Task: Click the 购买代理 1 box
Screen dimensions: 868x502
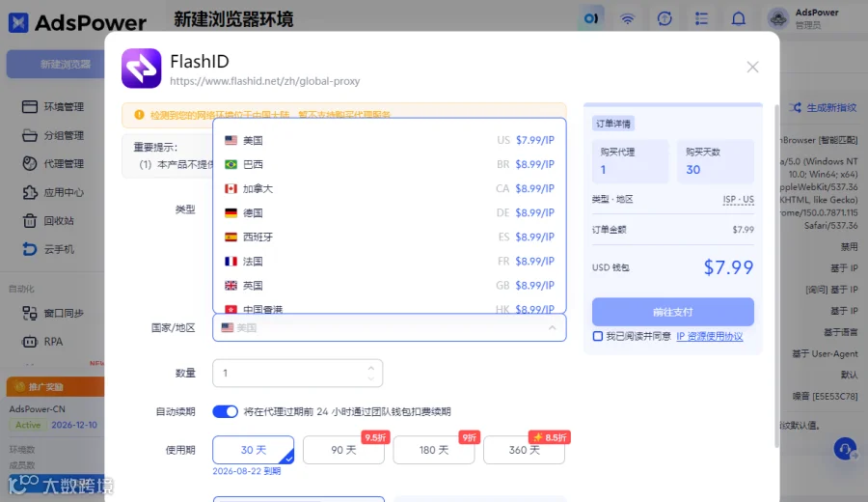Action: click(630, 161)
